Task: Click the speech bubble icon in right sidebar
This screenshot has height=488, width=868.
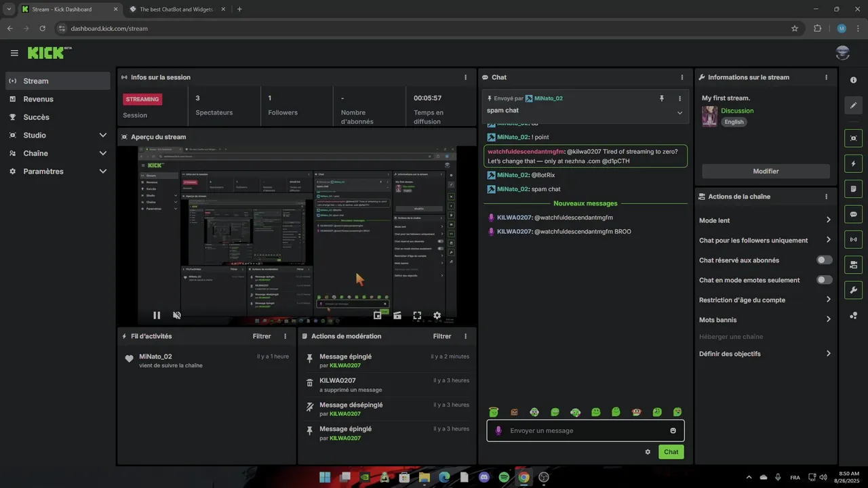Action: tap(853, 214)
